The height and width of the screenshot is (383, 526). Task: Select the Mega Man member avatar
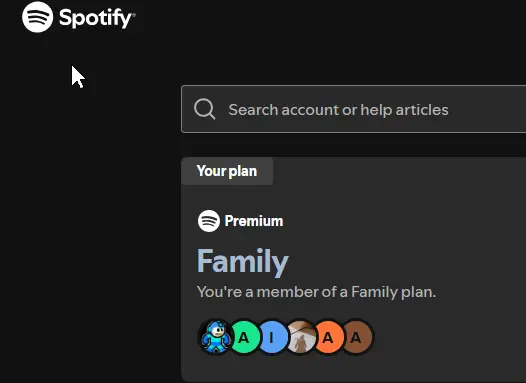click(x=216, y=337)
